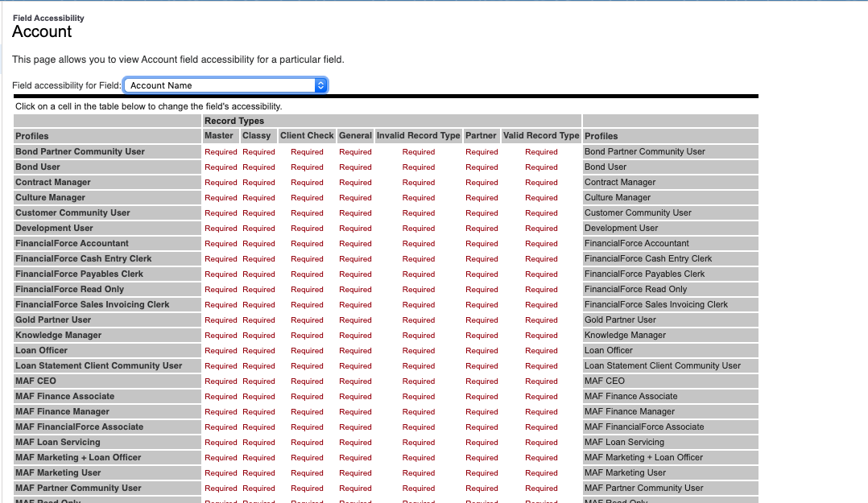Click Classy Required cell for MAF CEO

[258, 381]
